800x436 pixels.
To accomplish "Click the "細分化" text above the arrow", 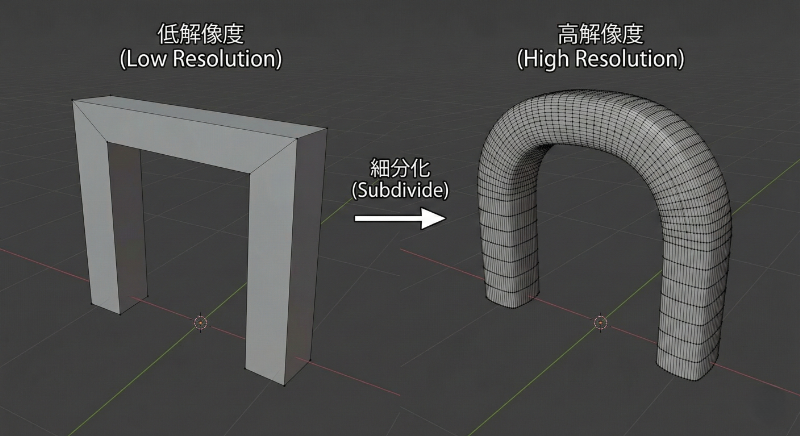I will (399, 167).
